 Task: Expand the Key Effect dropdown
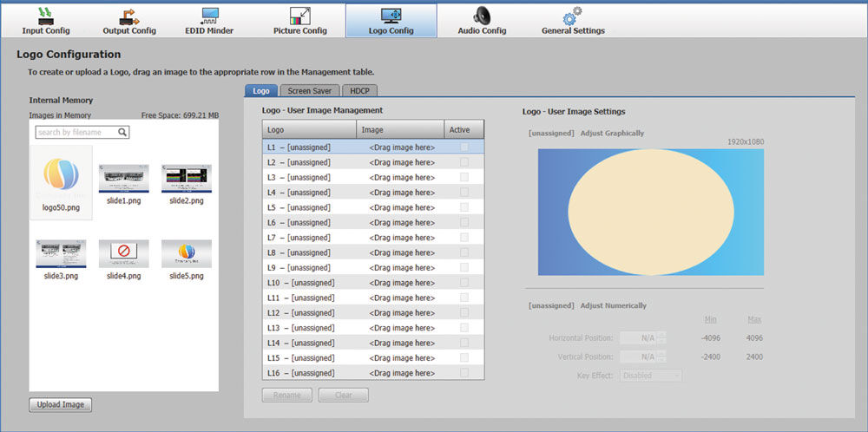pos(649,376)
